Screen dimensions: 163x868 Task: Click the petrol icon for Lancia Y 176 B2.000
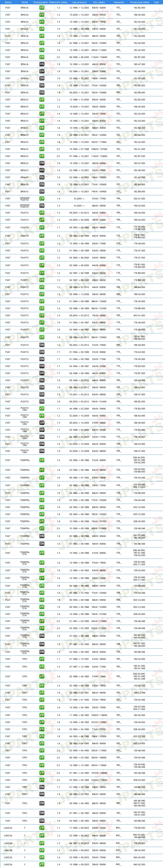pos(42,828)
